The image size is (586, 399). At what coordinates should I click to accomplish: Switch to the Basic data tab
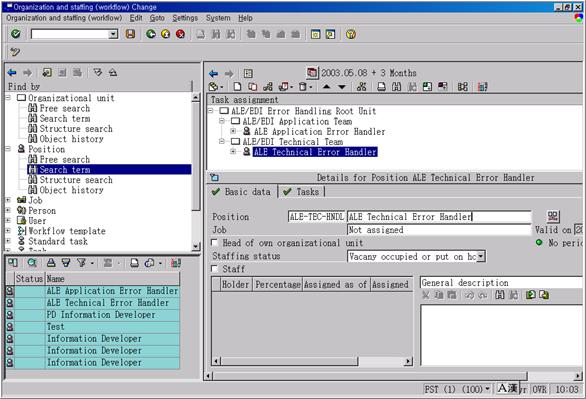(x=242, y=192)
